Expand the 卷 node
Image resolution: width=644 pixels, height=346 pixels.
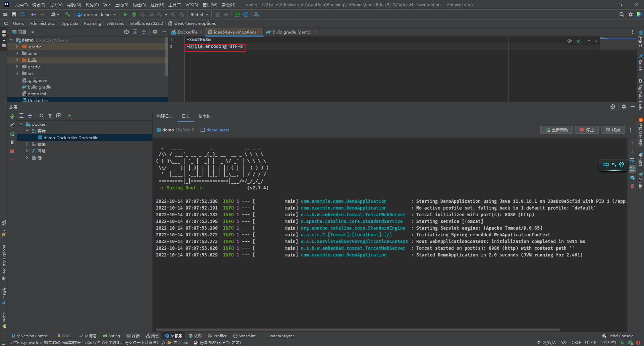(27, 158)
